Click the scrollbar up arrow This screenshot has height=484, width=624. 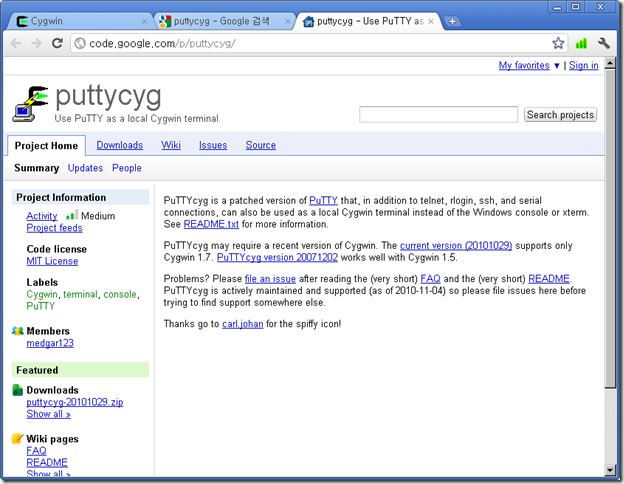click(610, 63)
